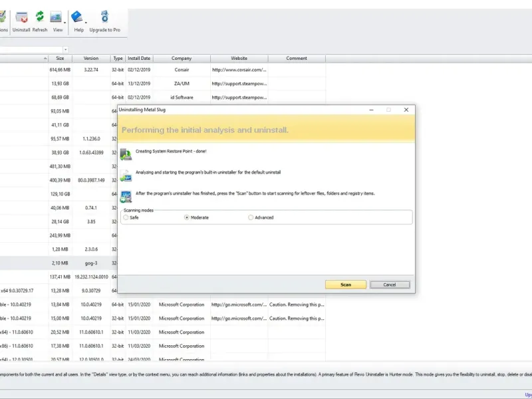Click the System Restore Point status icon
532x399 pixels.
coord(126,154)
